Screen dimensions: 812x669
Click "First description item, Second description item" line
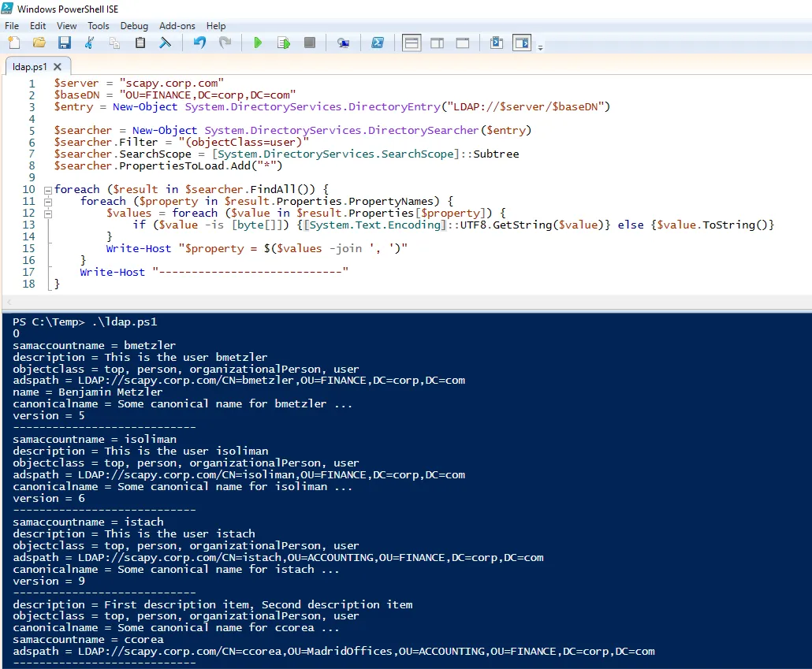point(213,605)
